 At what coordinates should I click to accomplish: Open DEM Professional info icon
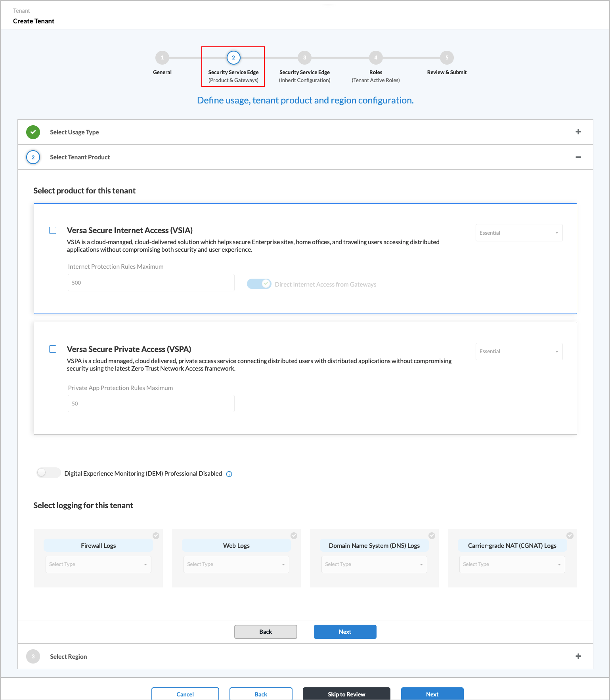229,474
